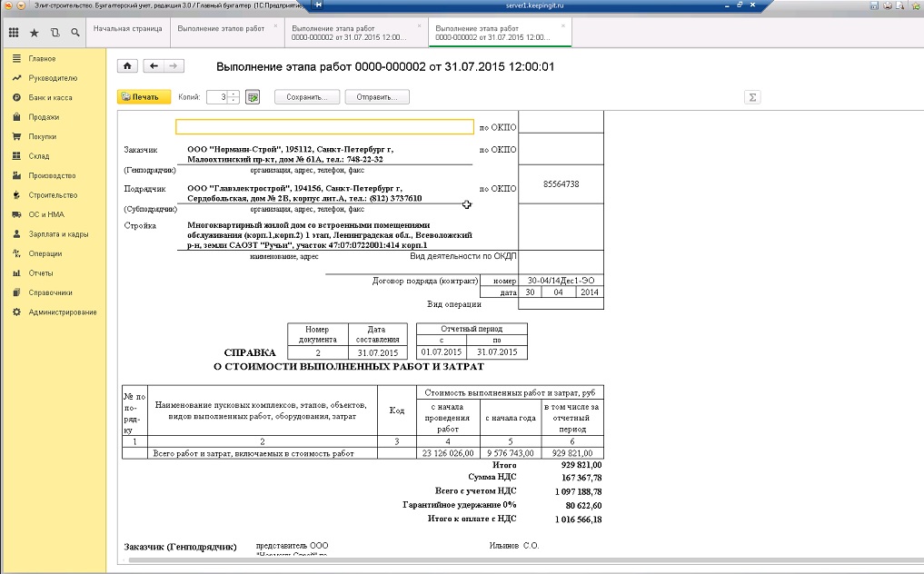Viewport: 924px width, 574px height.
Task: Click the Печать button
Action: point(141,97)
